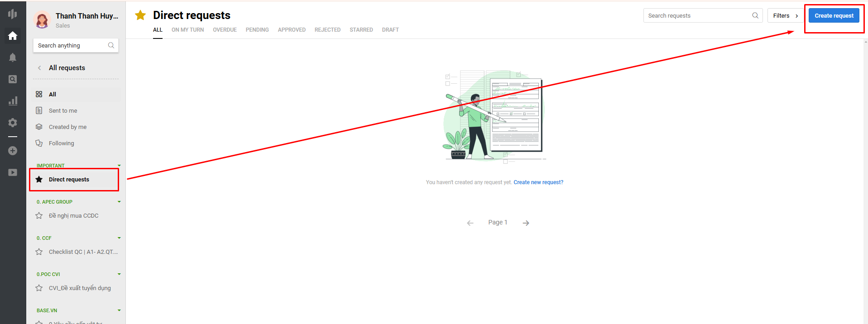Go to next page arrow
This screenshot has height=324, width=868.
[526, 223]
